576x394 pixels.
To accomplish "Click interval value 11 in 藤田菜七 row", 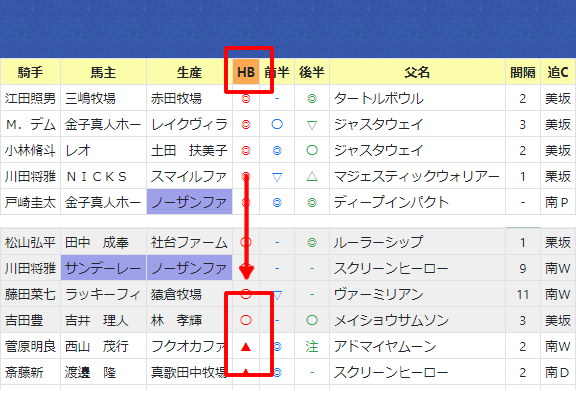I will (523, 295).
